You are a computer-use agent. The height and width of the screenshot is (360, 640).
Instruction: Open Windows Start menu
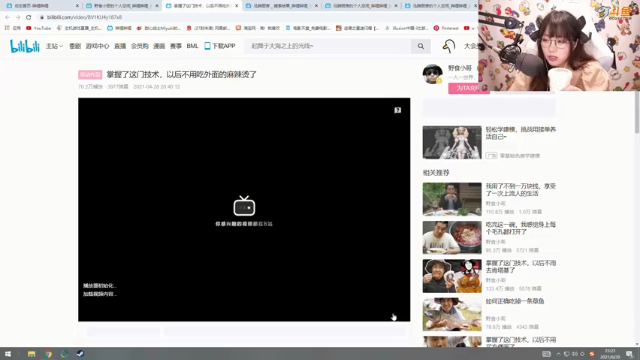tap(8, 354)
